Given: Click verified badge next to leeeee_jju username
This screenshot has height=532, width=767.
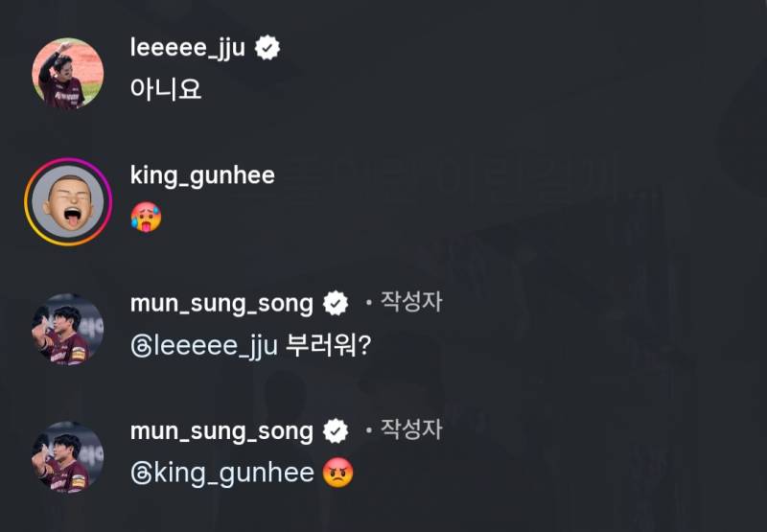Looking at the screenshot, I should pos(267,49).
